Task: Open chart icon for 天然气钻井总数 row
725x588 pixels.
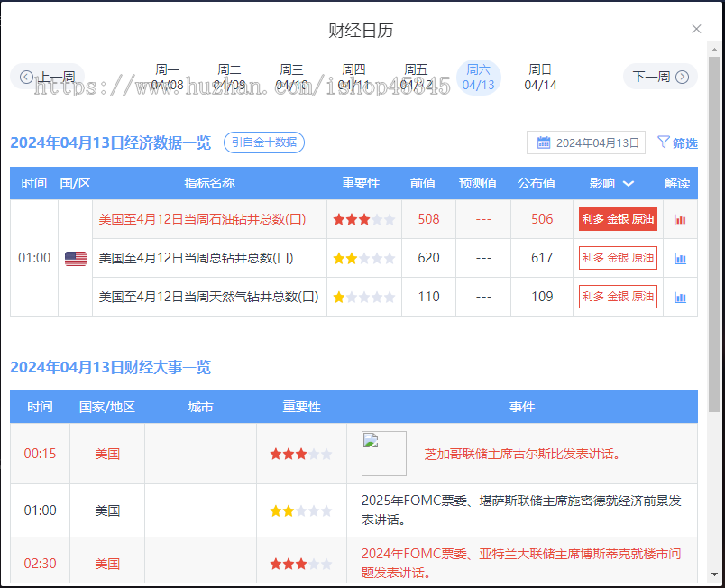Action: point(680,298)
